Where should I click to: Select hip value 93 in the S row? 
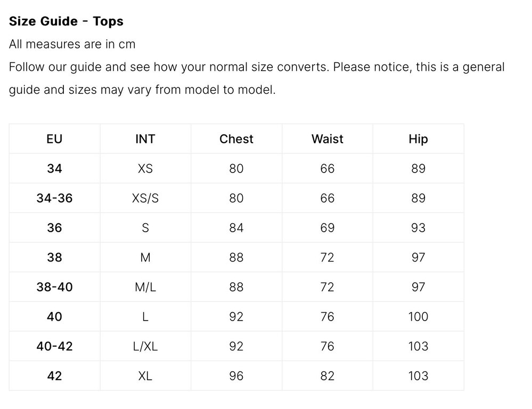[418, 228]
